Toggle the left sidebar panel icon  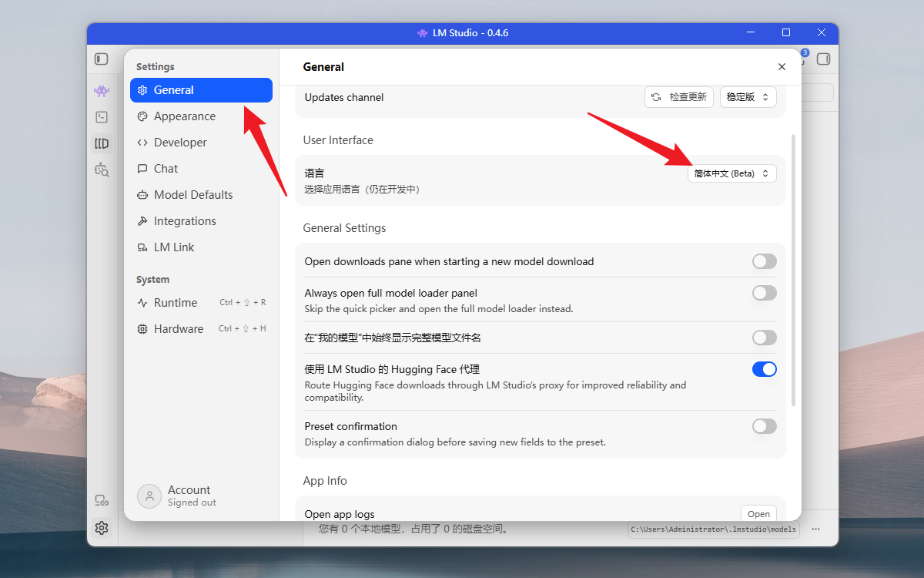(x=102, y=59)
